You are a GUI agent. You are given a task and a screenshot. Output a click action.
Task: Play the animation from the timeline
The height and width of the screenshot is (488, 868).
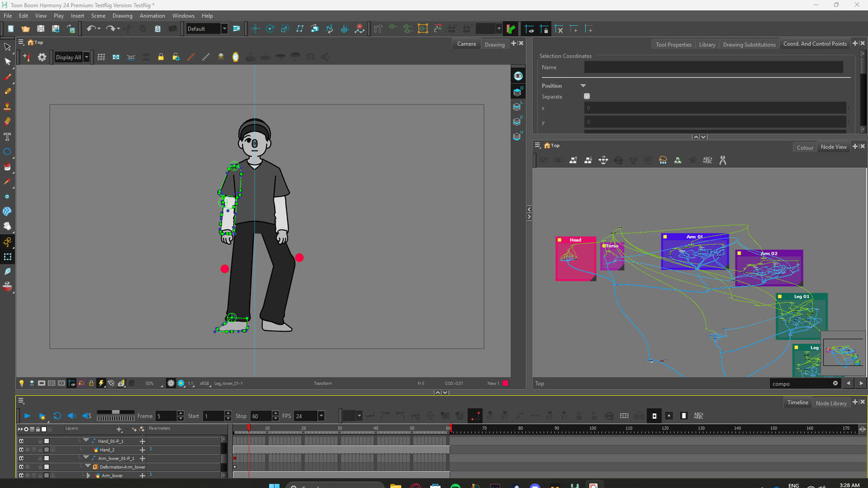click(27, 416)
